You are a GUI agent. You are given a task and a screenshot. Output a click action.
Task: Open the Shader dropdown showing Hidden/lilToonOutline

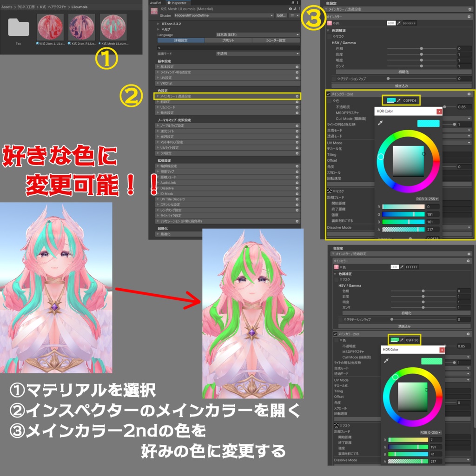pos(224,15)
